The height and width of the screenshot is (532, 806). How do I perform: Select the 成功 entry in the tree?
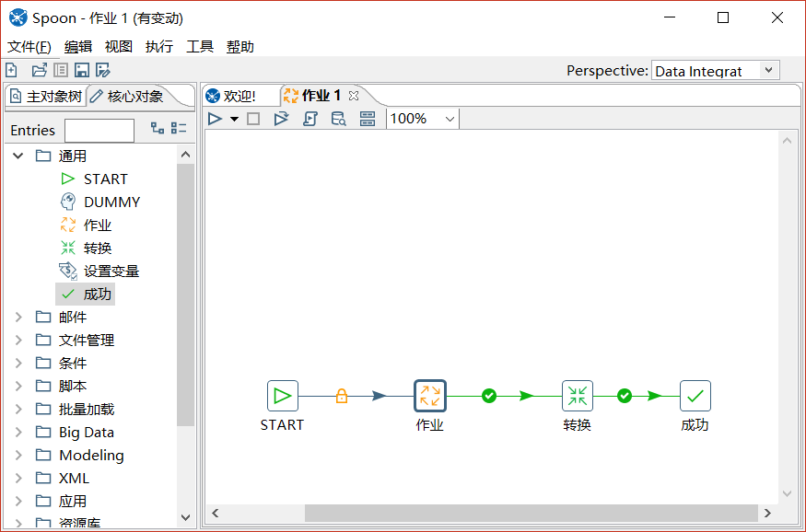(86, 295)
